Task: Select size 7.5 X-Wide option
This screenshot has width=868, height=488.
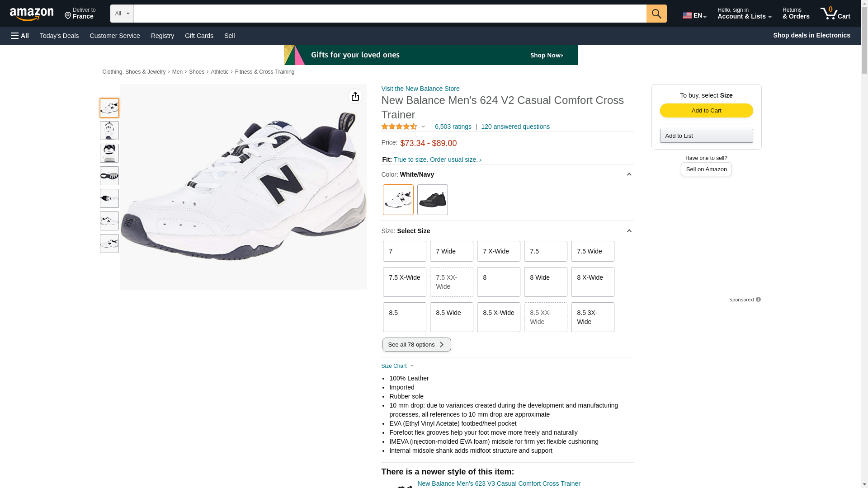Action: (404, 282)
